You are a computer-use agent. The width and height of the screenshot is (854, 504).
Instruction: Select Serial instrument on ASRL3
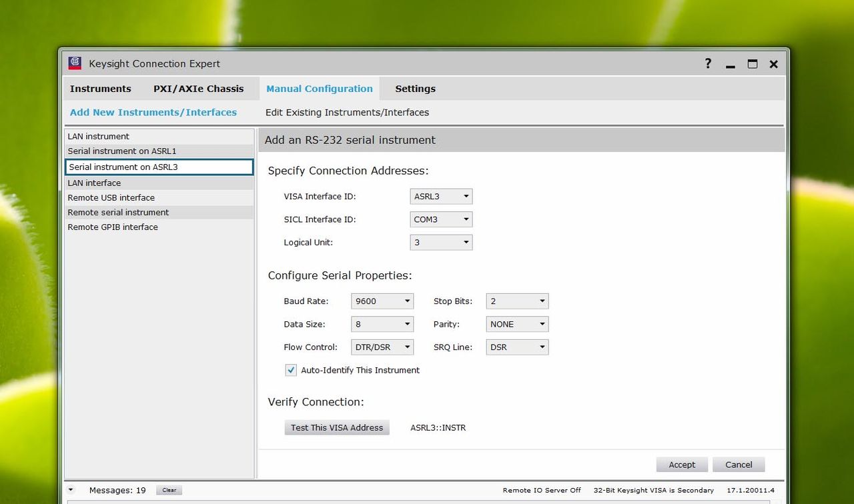coord(159,167)
